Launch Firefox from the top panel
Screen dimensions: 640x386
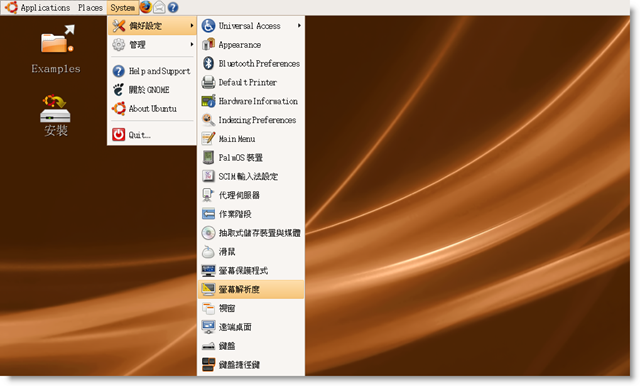(145, 7)
